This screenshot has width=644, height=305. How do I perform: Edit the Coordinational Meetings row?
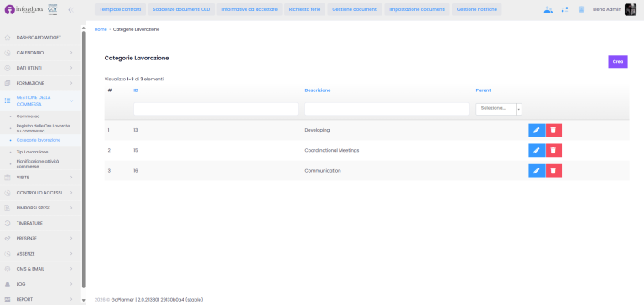537,150
